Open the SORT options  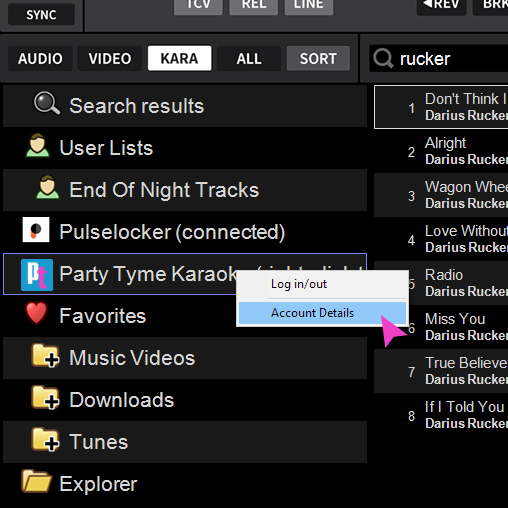[x=318, y=58]
